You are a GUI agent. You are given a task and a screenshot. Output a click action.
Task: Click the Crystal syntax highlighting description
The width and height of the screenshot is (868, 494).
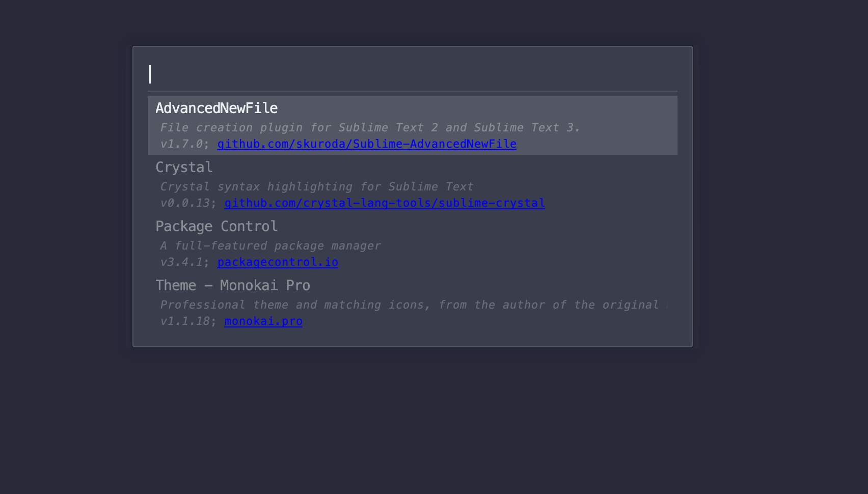(316, 186)
